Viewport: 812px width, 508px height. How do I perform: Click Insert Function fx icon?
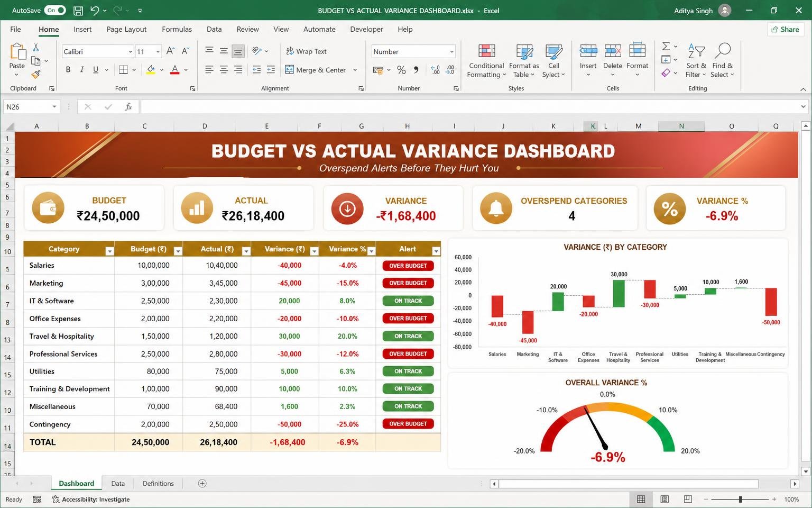[x=128, y=107]
